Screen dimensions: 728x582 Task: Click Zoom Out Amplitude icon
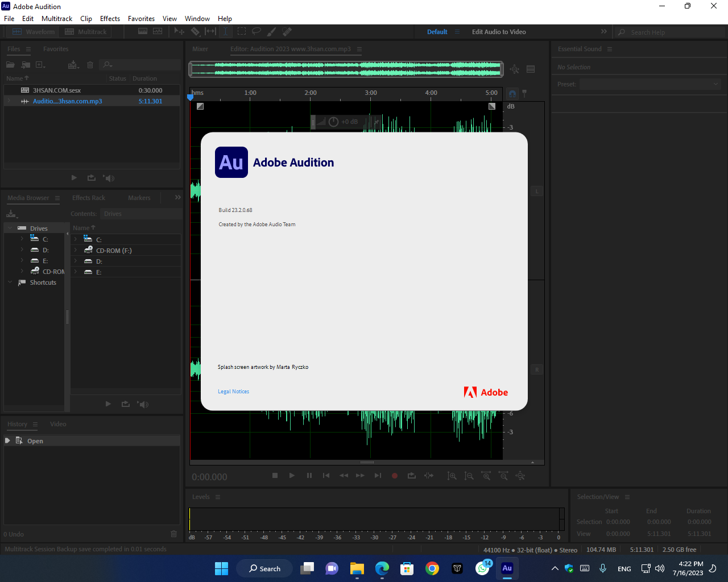point(469,476)
